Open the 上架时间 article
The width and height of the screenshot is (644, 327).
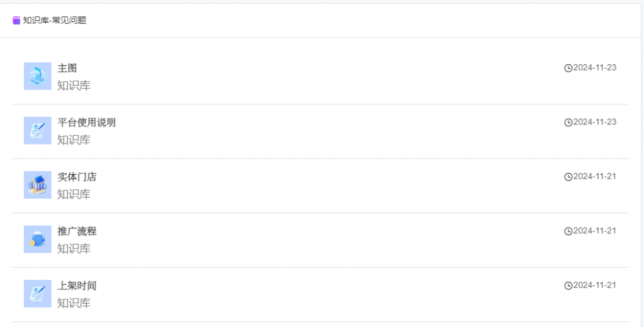click(x=77, y=285)
